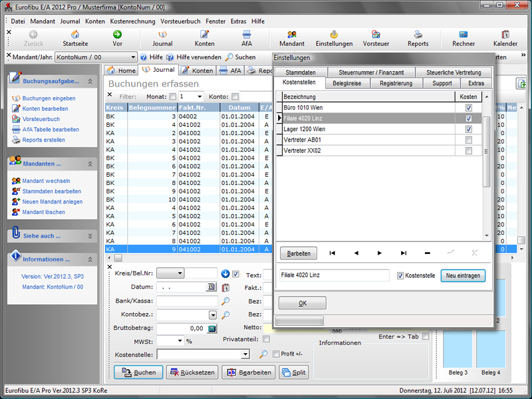Toggle the Konto filter checkbox
The width and height of the screenshot is (532, 399).
(x=235, y=96)
